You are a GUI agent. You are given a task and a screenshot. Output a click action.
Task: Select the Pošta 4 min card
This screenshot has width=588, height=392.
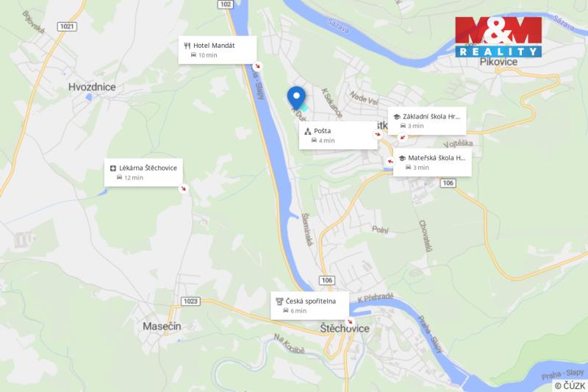[338, 135]
